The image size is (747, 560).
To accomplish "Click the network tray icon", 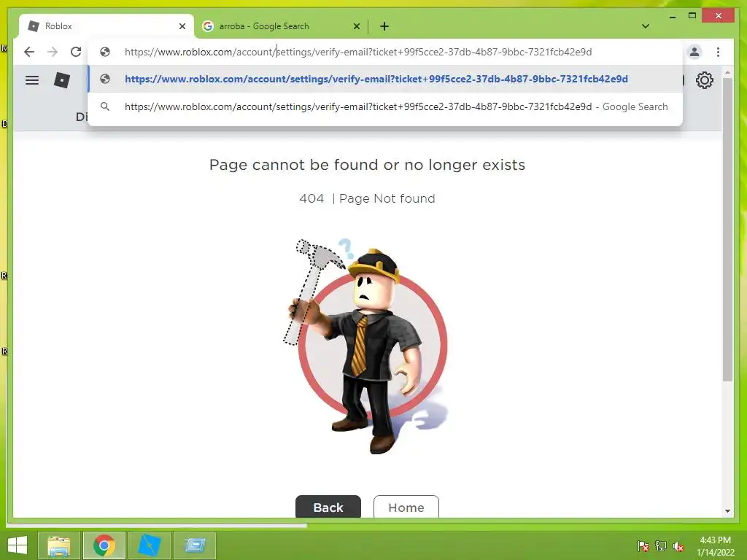I will (x=661, y=546).
